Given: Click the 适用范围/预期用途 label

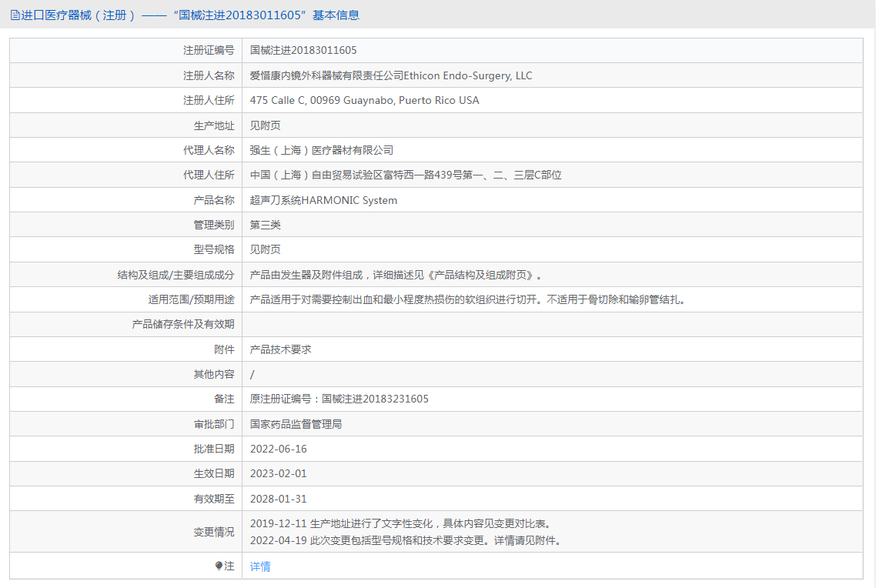Looking at the screenshot, I should coord(191,299).
